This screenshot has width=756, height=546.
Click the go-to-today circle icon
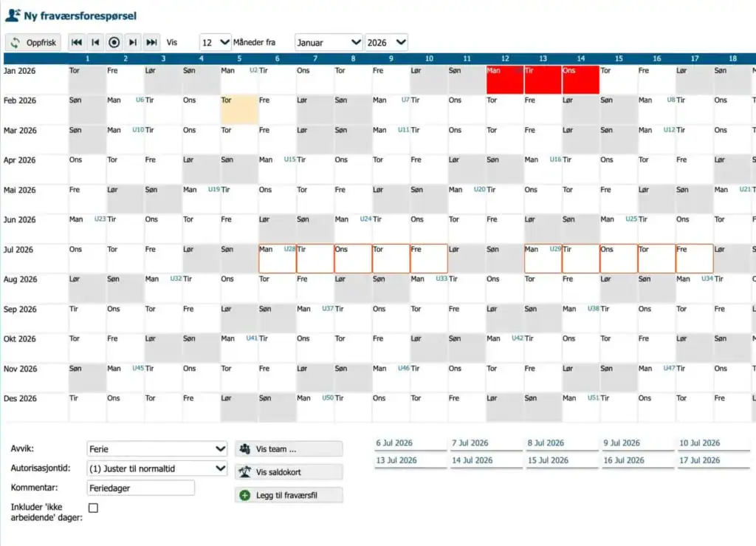(x=114, y=42)
